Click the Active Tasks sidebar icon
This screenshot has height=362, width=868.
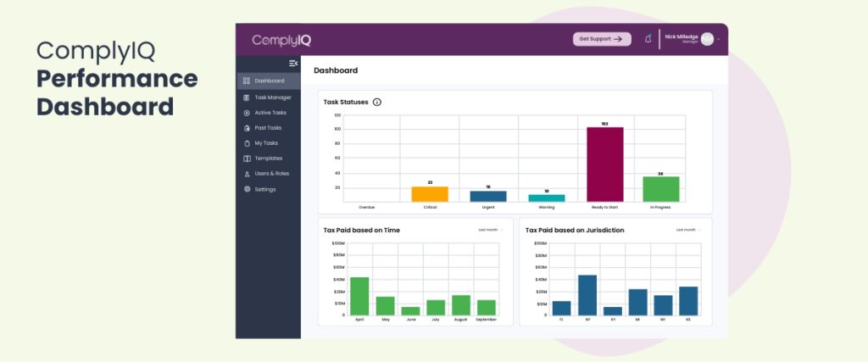(247, 113)
